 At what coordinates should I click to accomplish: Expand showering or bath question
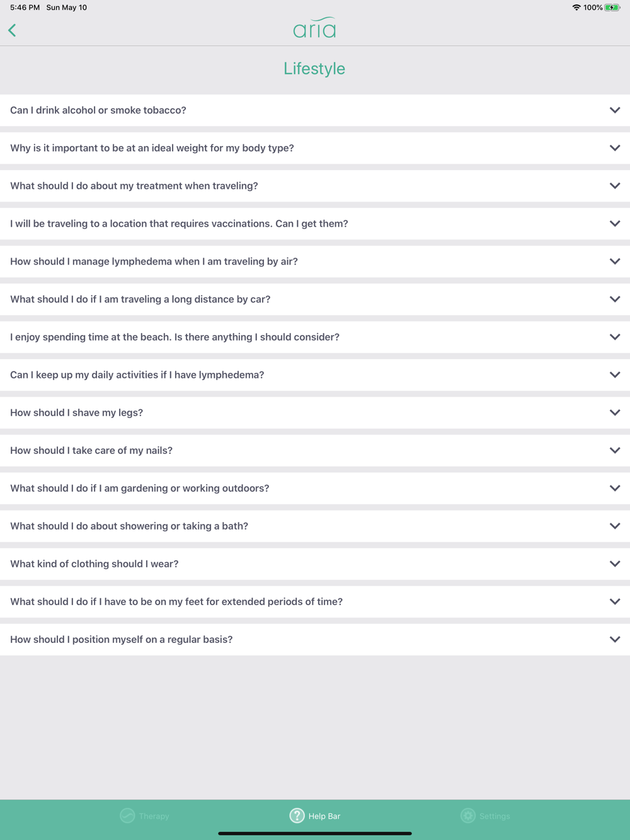tap(314, 526)
